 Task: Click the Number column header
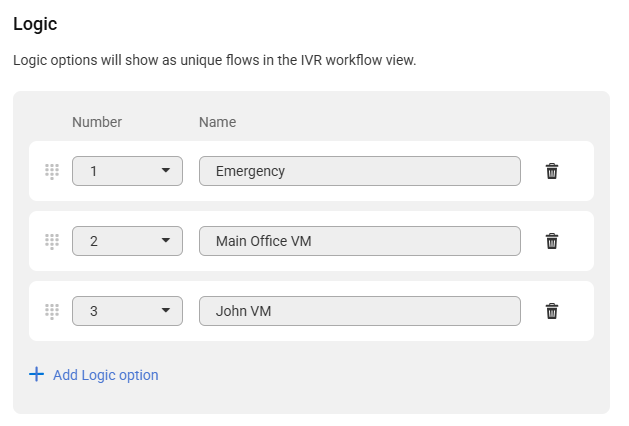point(97,122)
